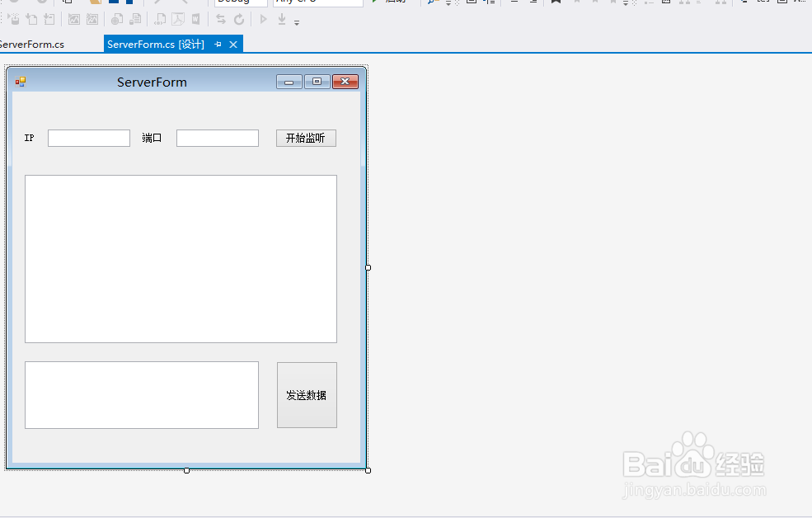This screenshot has width=812, height=518.
Task: Switch to the ServerForm.cs code tab
Action: 32,45
